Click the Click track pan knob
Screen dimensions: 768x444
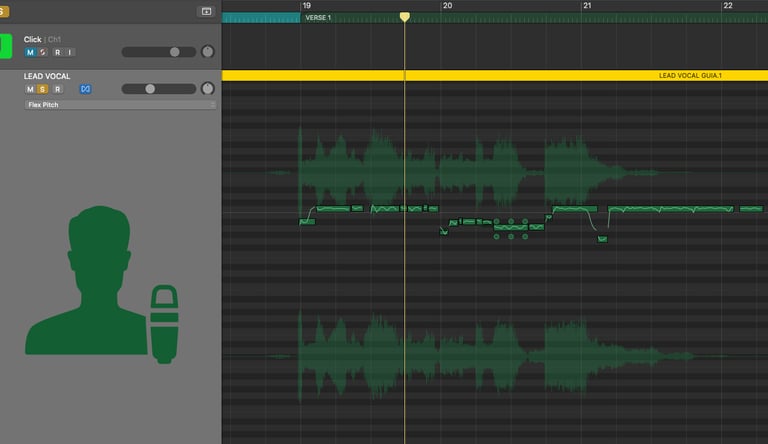[208, 51]
